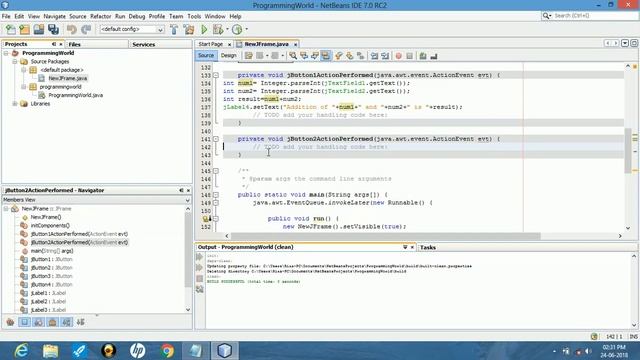This screenshot has height=360, width=640.
Task: Click the Find Next Occurrence icon
Action: click(315, 56)
